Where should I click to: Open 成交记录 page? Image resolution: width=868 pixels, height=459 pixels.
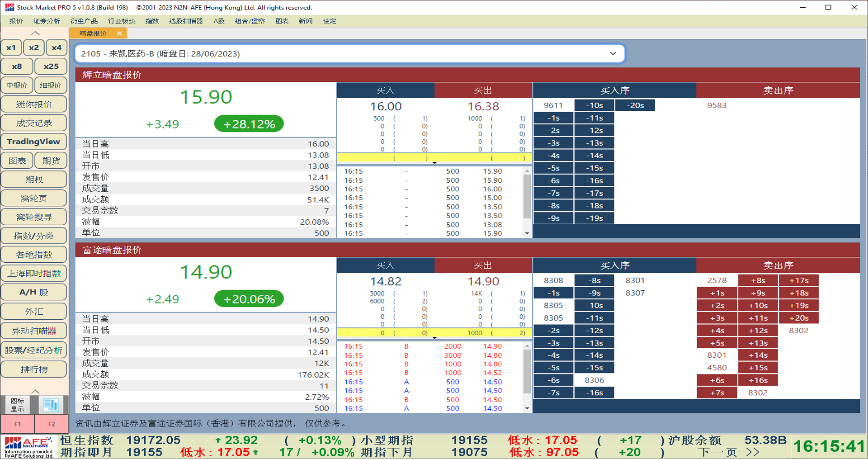34,123
